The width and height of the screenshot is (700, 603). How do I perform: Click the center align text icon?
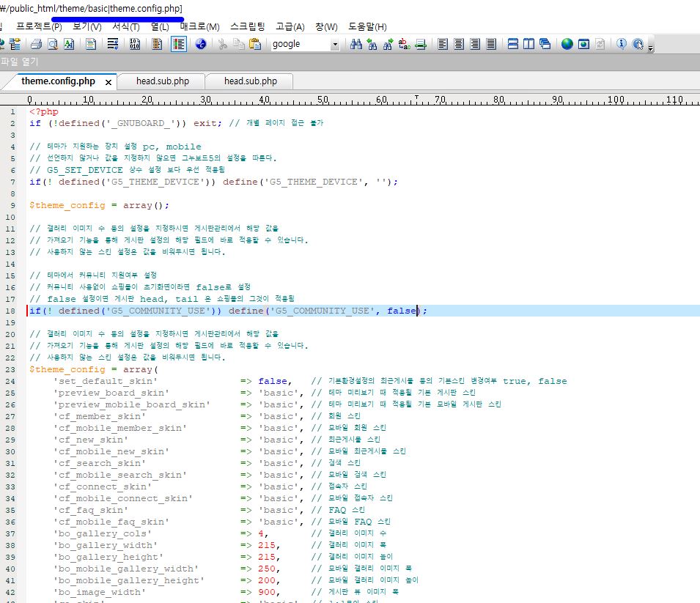pyautogui.click(x=459, y=44)
